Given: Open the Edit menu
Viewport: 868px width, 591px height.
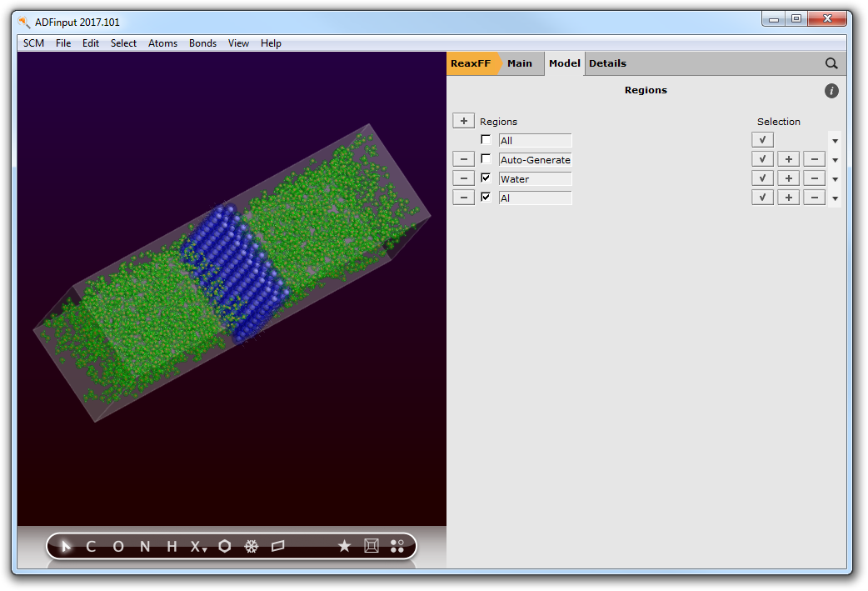Looking at the screenshot, I should click(x=91, y=43).
